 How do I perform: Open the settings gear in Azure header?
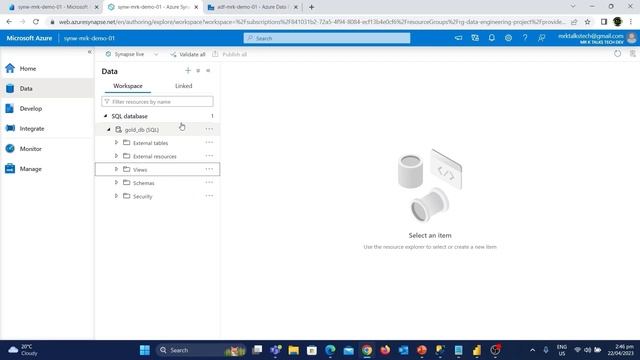508,38
